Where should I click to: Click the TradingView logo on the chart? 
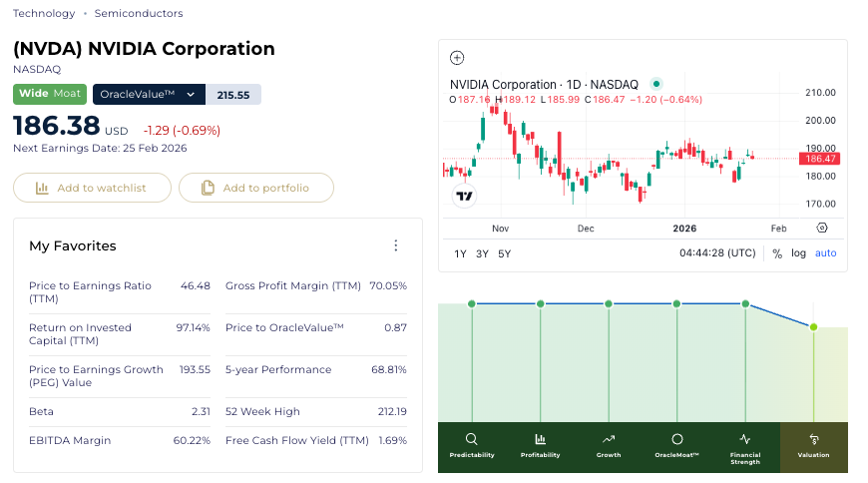tap(464, 196)
